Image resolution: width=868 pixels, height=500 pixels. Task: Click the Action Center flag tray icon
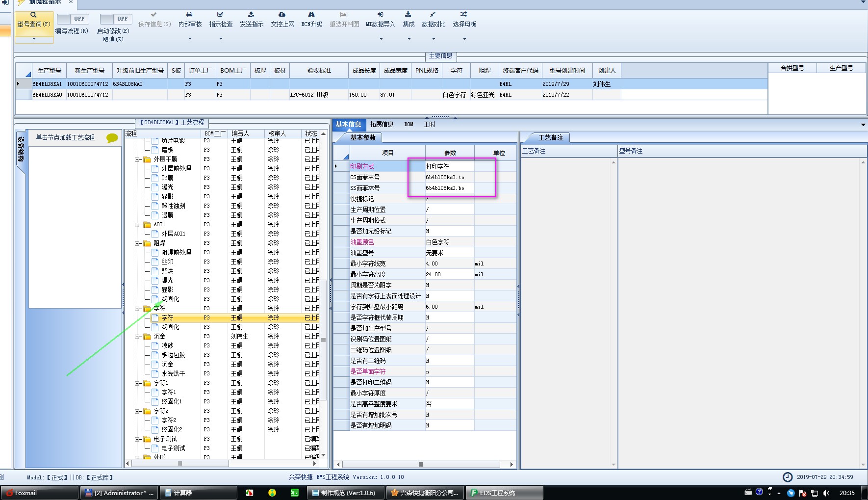[803, 493]
